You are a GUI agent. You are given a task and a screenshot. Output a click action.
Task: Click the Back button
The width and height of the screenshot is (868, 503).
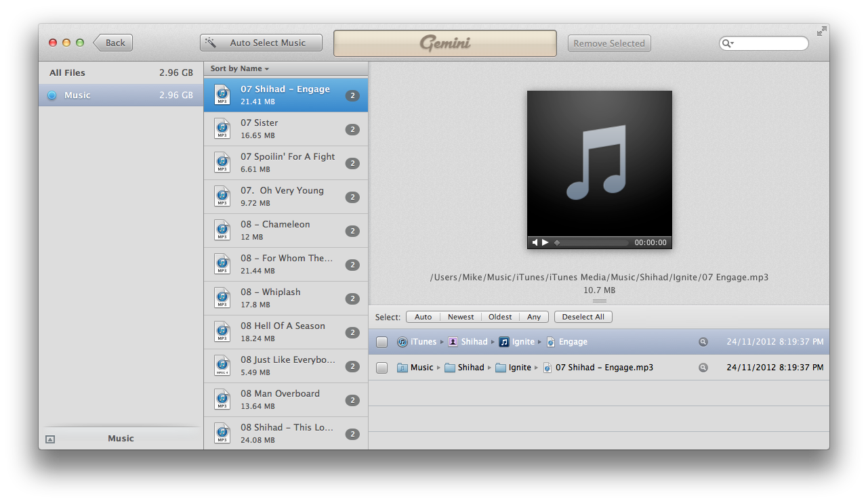point(112,43)
